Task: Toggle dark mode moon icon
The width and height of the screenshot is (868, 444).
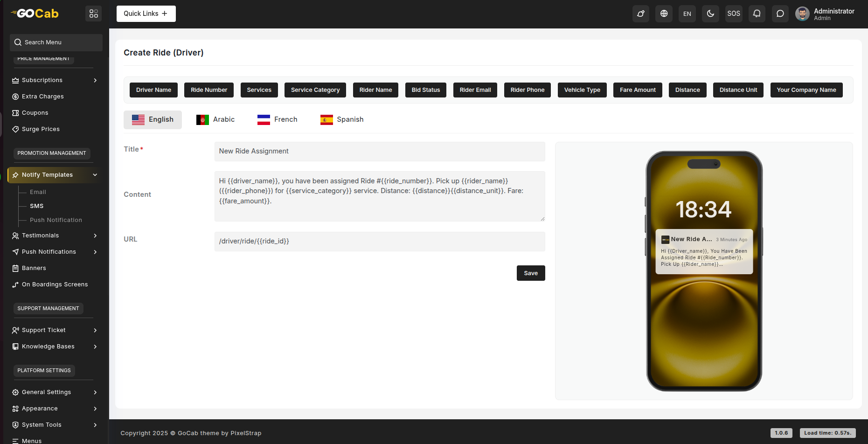Action: 710,14
